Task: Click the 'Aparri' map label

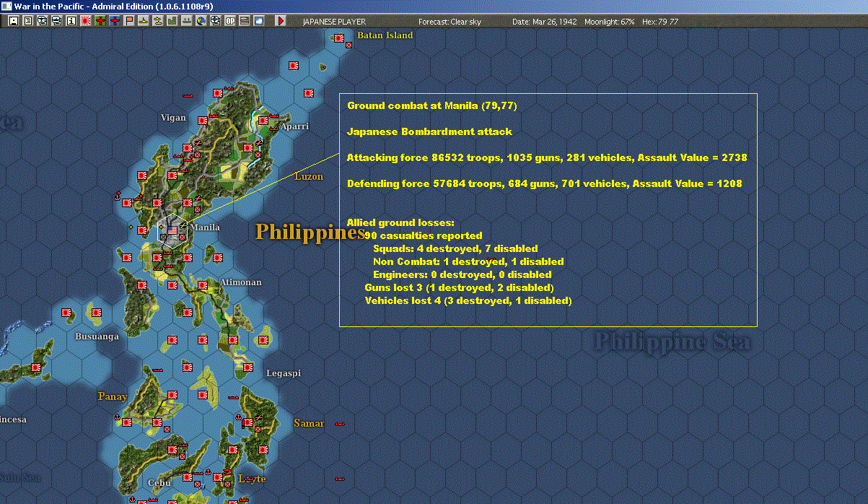Action: pyautogui.click(x=295, y=126)
